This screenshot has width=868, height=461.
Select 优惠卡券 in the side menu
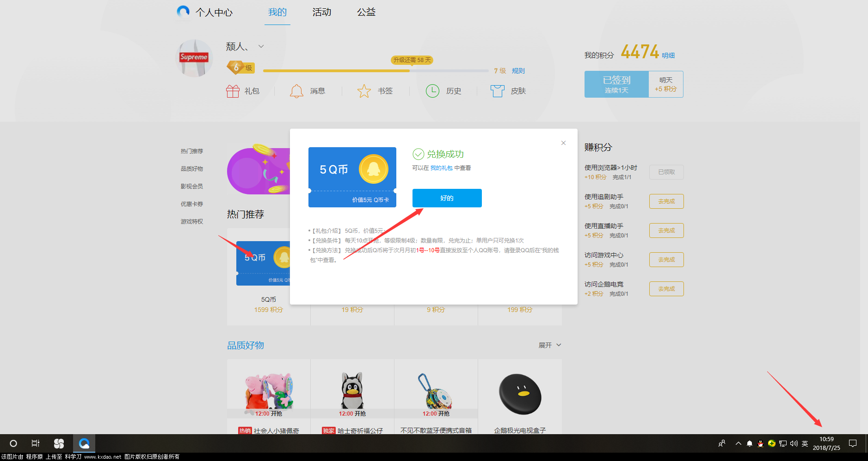(x=192, y=204)
